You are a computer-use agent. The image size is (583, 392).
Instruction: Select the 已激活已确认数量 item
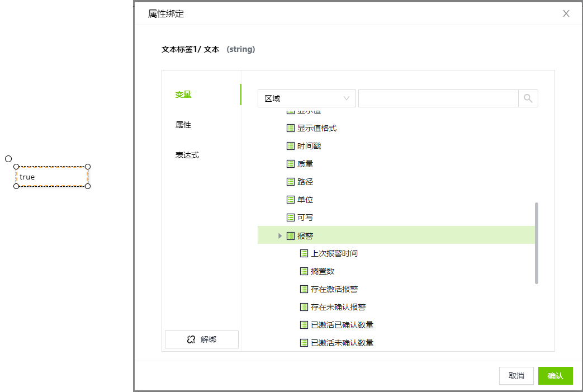342,325
